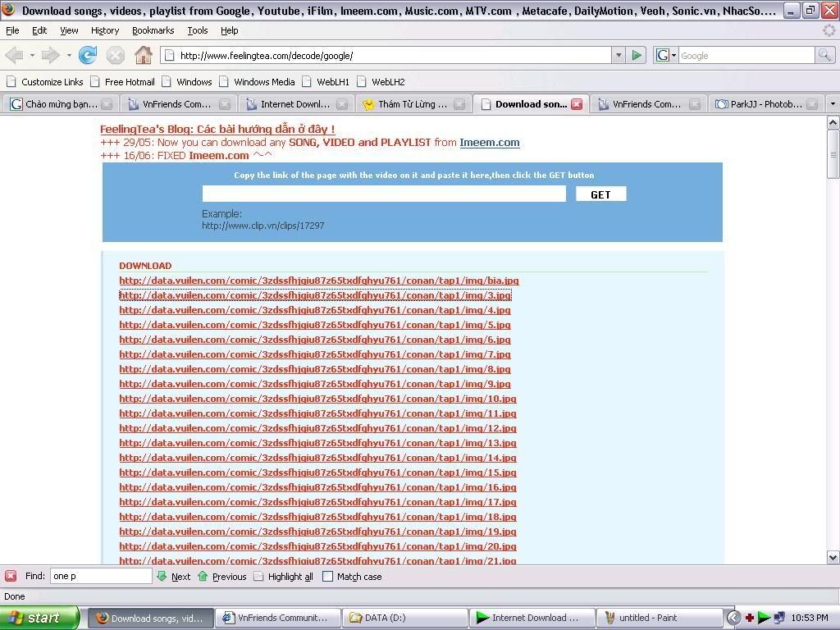Switch to VnFriends Communit... taskbar button
The height and width of the screenshot is (630, 840).
(x=277, y=618)
